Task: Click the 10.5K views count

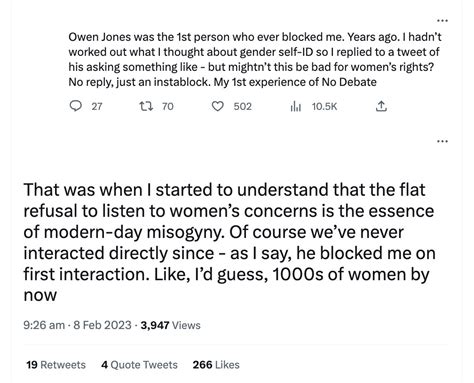Action: click(x=325, y=107)
